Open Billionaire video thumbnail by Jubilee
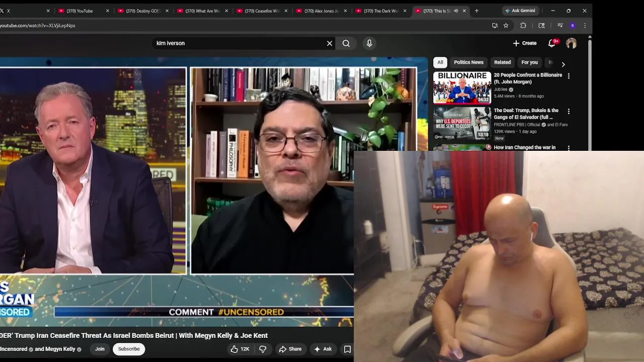This screenshot has height=362, width=644. pyautogui.click(x=462, y=87)
